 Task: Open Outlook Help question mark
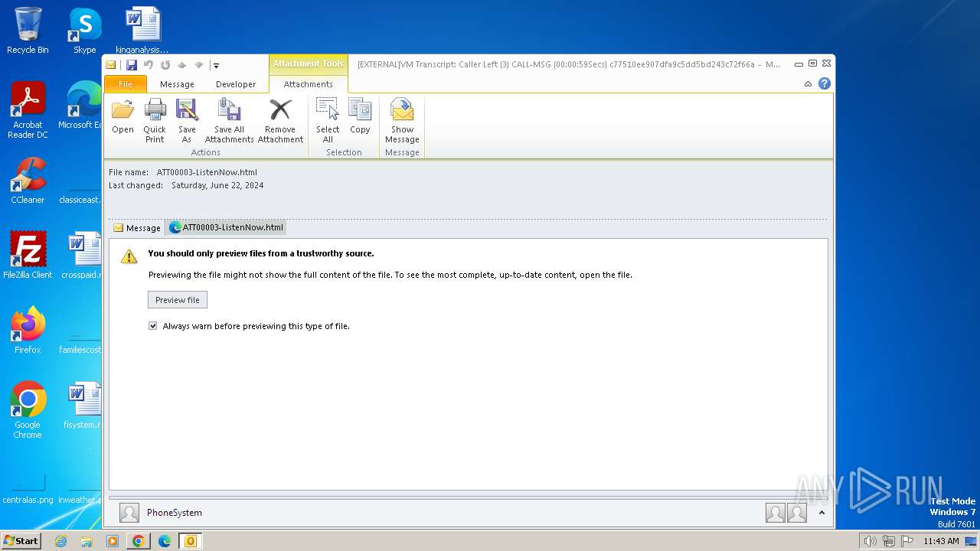(x=825, y=83)
